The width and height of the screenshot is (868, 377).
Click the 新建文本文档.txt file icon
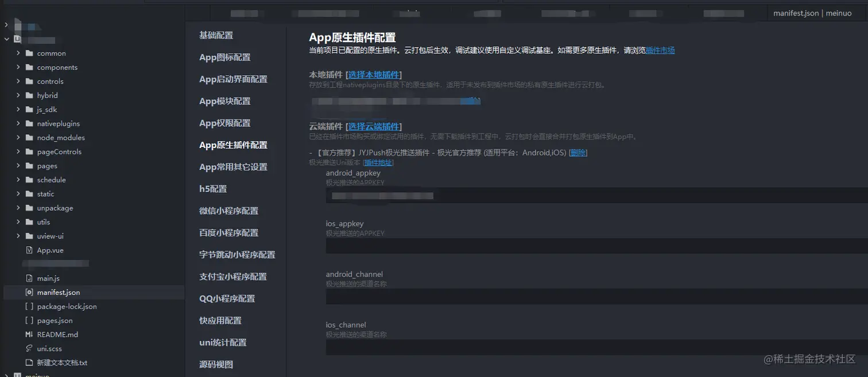29,363
